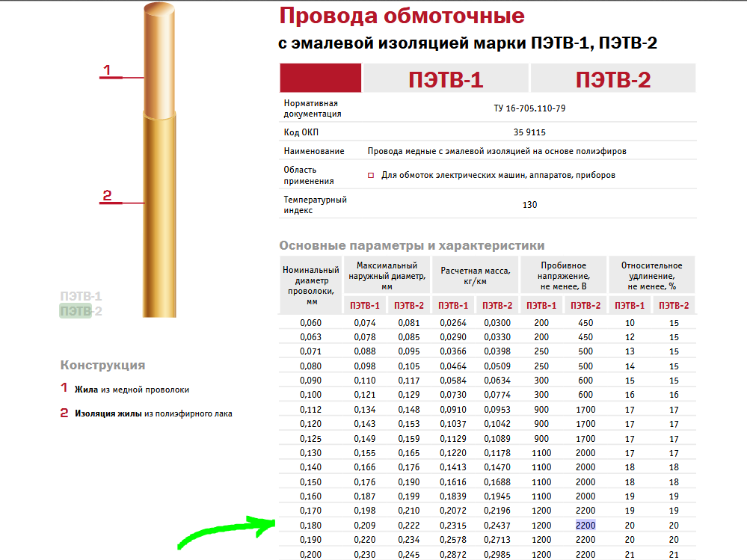The image size is (747, 560).
Task: Select the highlighted 2200 cell in 0,180 row
Action: coord(585,526)
